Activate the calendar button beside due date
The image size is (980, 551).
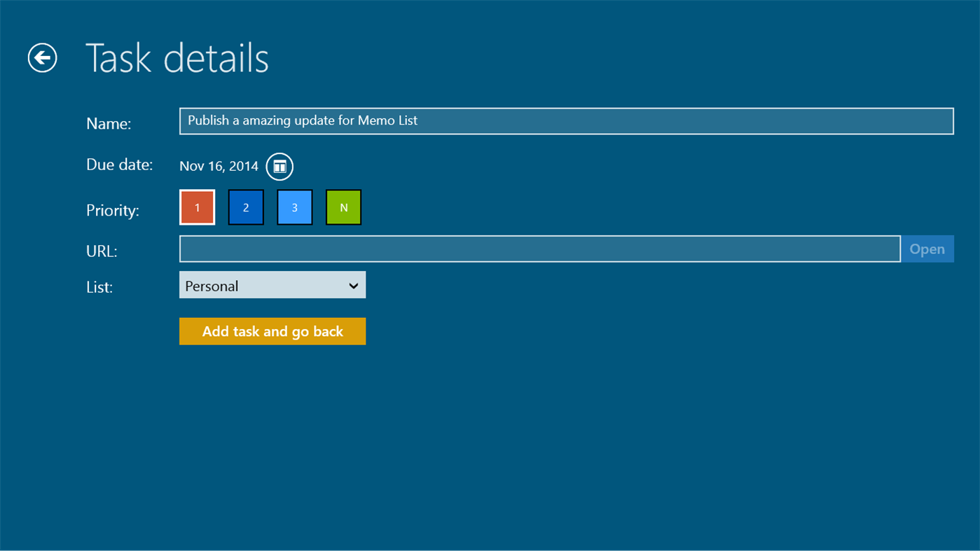[279, 167]
